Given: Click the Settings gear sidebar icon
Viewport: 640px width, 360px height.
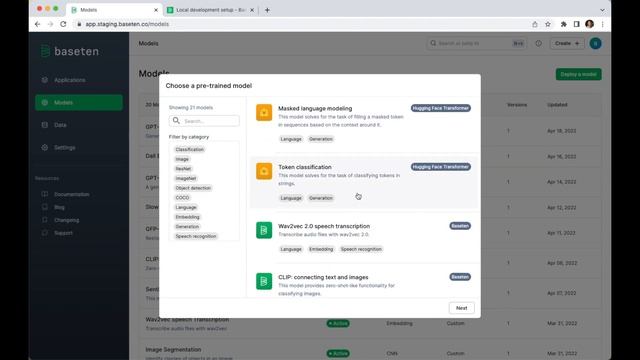Looking at the screenshot, I should point(45,147).
